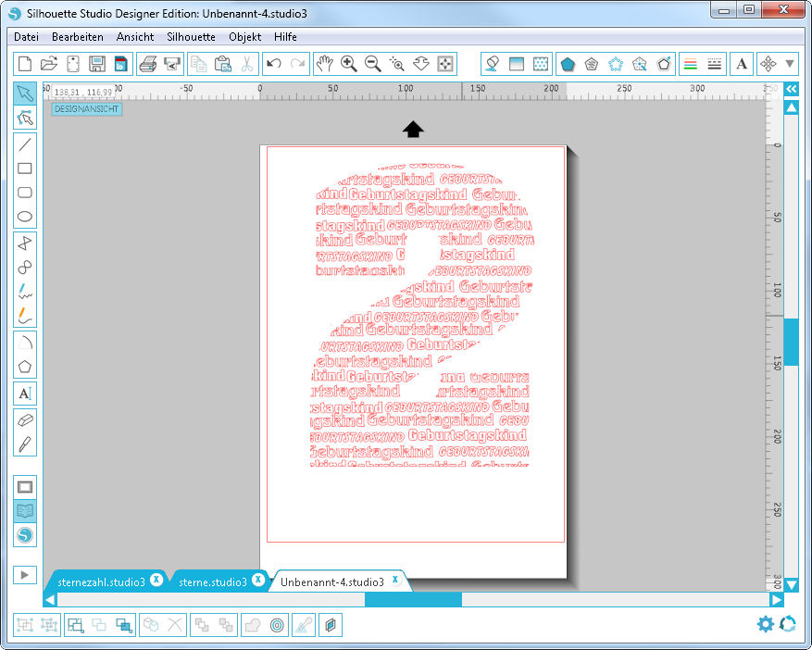This screenshot has width=812, height=650.
Task: Open the Objekt menu
Action: [x=244, y=37]
